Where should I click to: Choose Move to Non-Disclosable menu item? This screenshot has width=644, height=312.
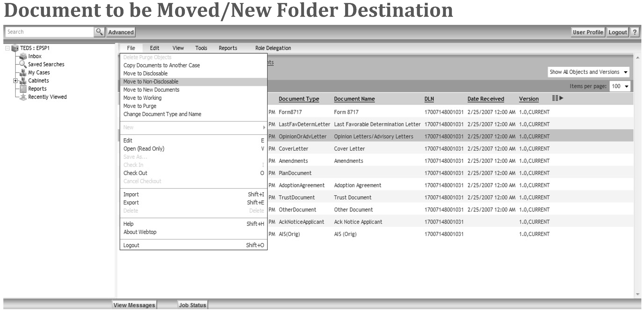pos(151,82)
